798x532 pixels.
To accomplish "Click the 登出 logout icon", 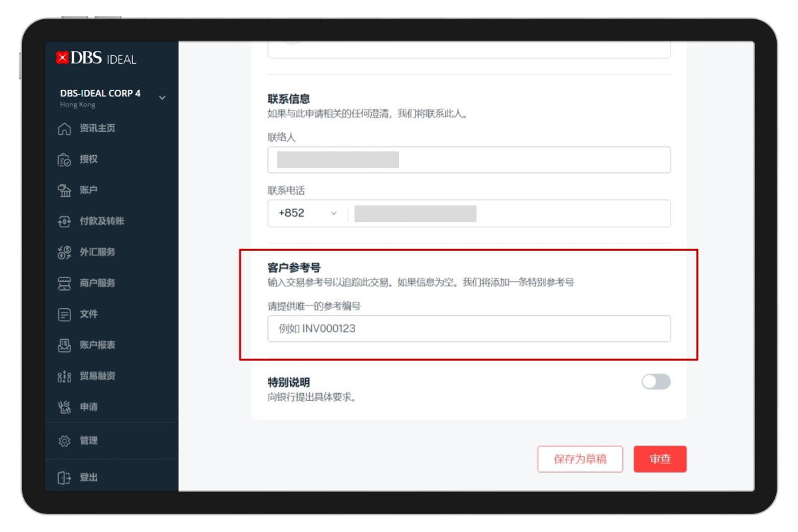I will (64, 477).
